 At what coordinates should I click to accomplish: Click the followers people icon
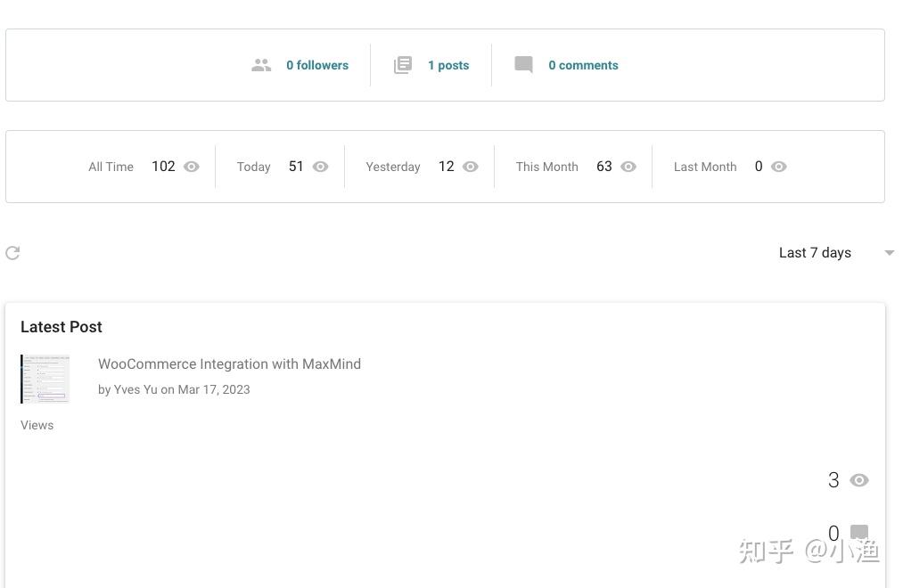[261, 65]
